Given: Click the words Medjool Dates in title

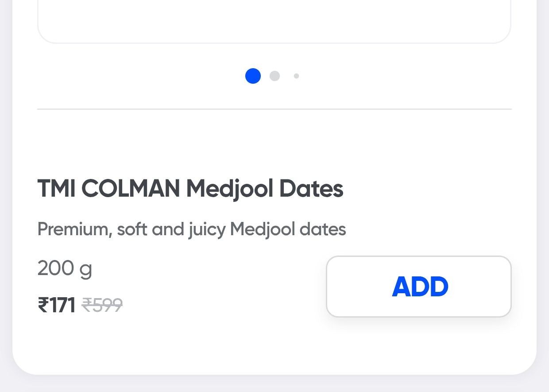Looking at the screenshot, I should coord(265,189).
